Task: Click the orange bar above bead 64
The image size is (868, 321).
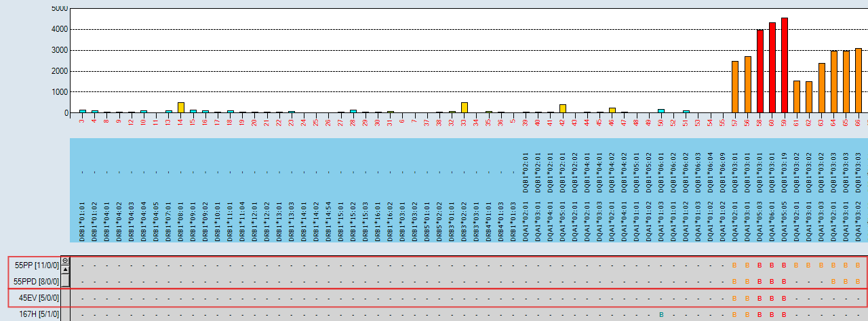Action: click(834, 82)
